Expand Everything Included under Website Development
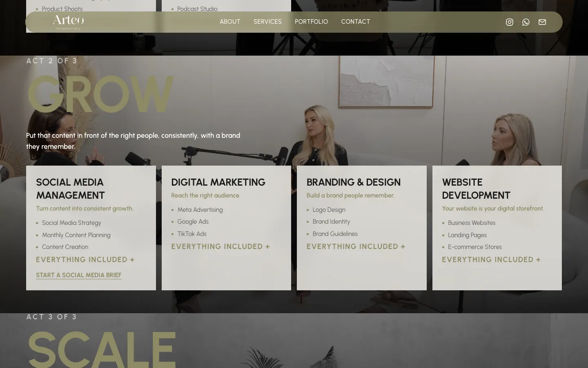 pyautogui.click(x=491, y=260)
